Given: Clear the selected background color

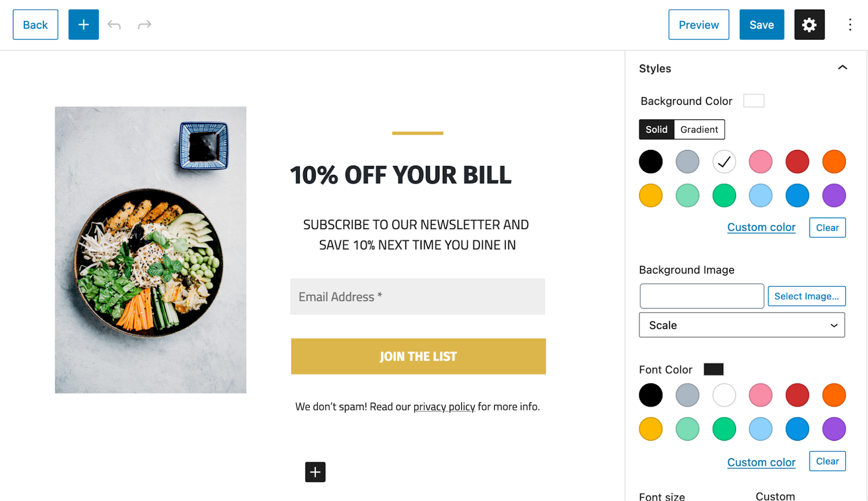Looking at the screenshot, I should click(827, 227).
